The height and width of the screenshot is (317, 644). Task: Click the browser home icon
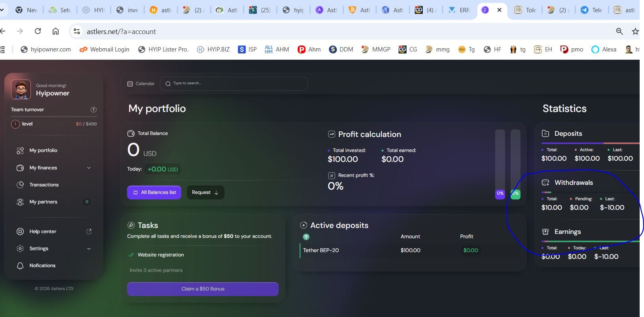(x=55, y=31)
